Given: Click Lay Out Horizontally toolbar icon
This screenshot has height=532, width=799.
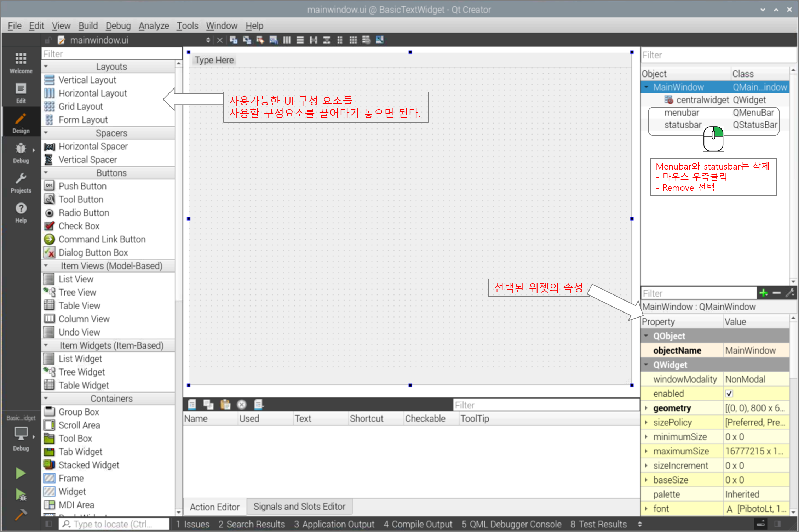Looking at the screenshot, I should pyautogui.click(x=287, y=40).
